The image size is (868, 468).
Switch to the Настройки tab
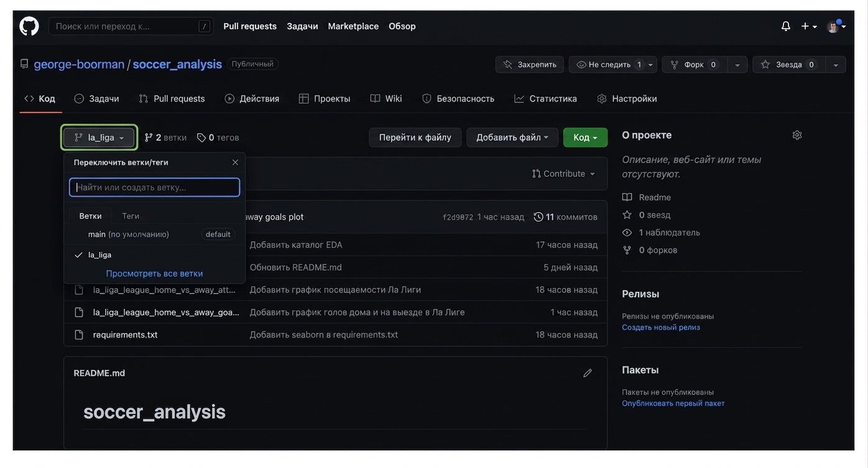627,98
